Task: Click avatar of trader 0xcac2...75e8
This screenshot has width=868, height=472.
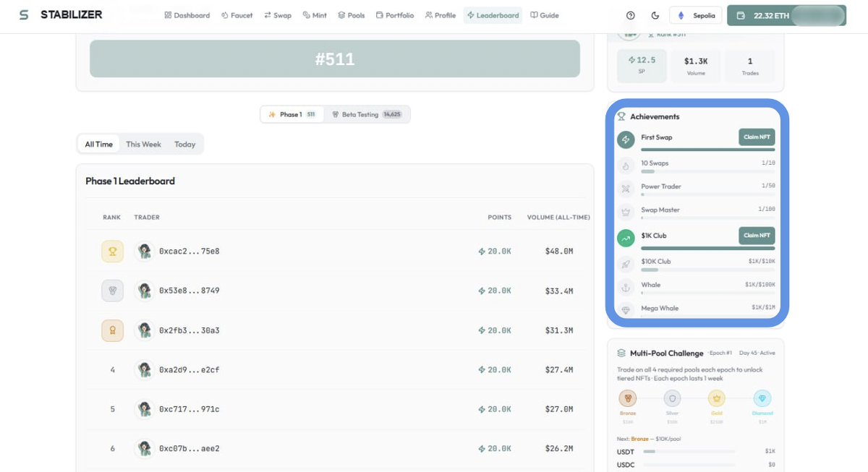Action: click(x=145, y=252)
